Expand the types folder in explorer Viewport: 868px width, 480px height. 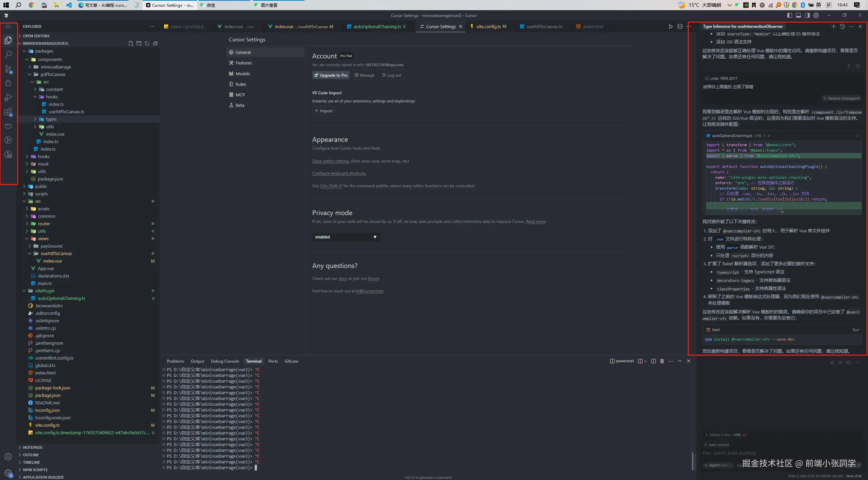(x=51, y=119)
